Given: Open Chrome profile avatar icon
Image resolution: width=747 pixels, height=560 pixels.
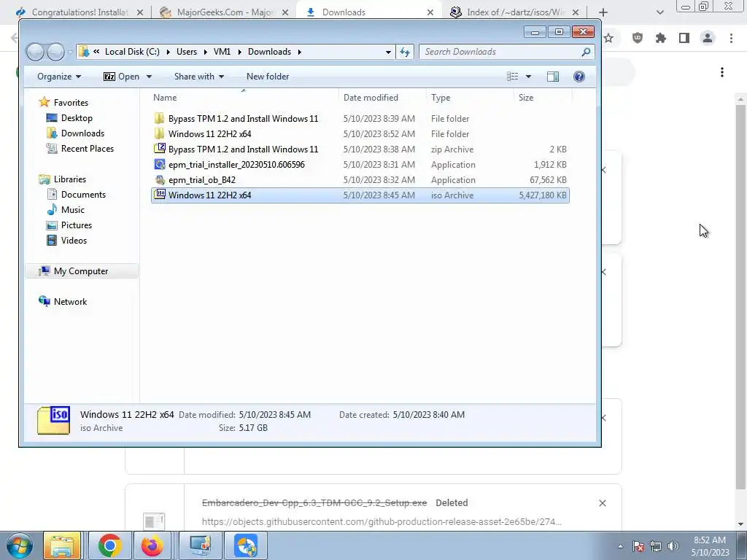Looking at the screenshot, I should 708,38.
